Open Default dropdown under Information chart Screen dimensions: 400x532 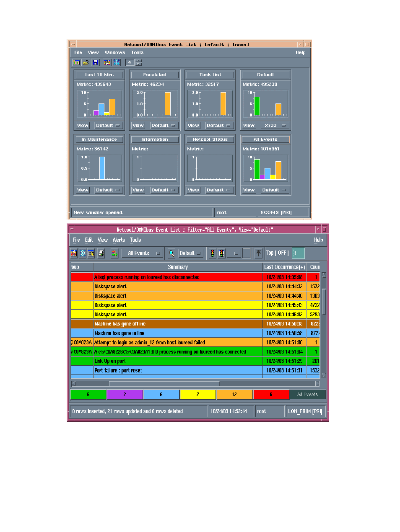point(163,190)
